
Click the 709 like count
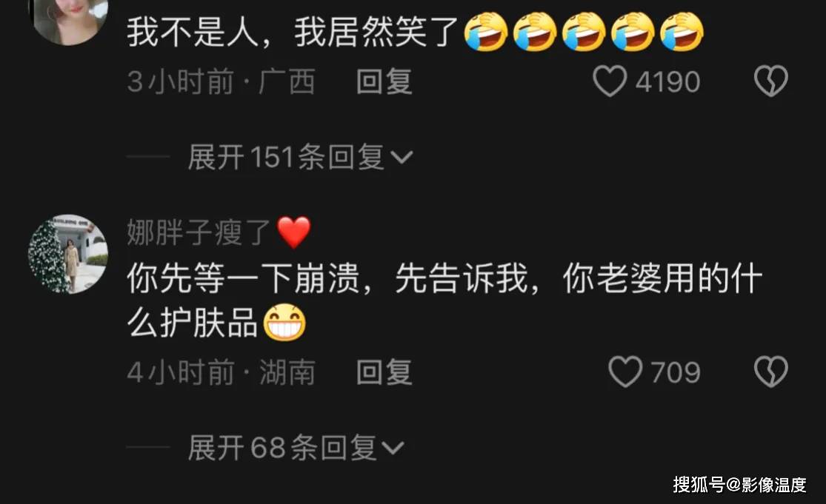coord(676,372)
